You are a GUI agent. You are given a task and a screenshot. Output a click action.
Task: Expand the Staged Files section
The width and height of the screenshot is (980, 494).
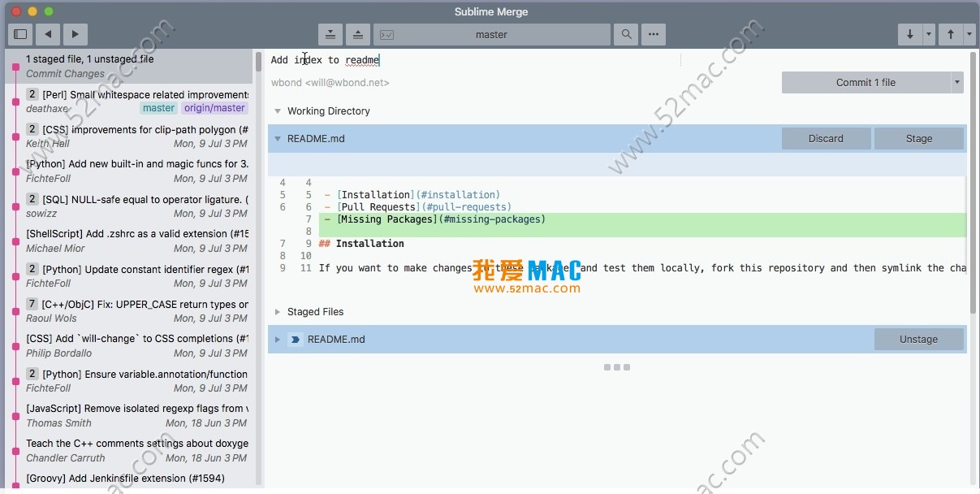click(278, 312)
